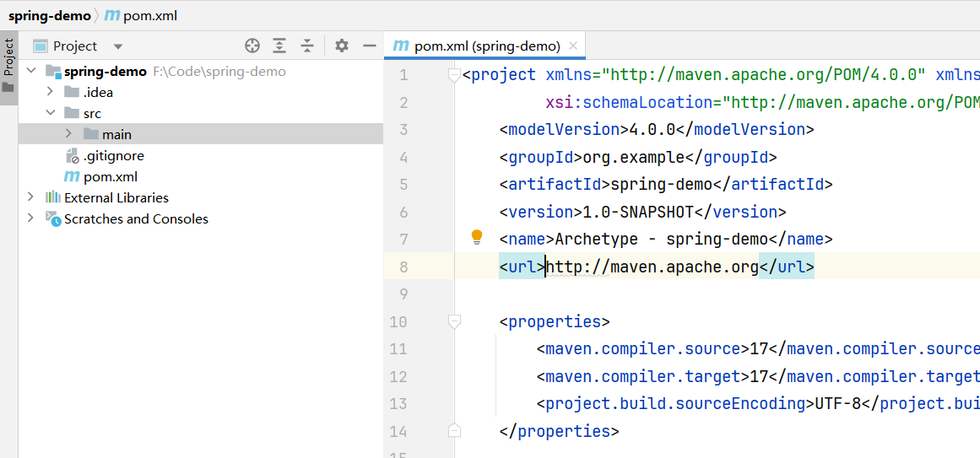The image size is (980, 458).
Task: Click the fold end marker at line 14
Action: 454,431
